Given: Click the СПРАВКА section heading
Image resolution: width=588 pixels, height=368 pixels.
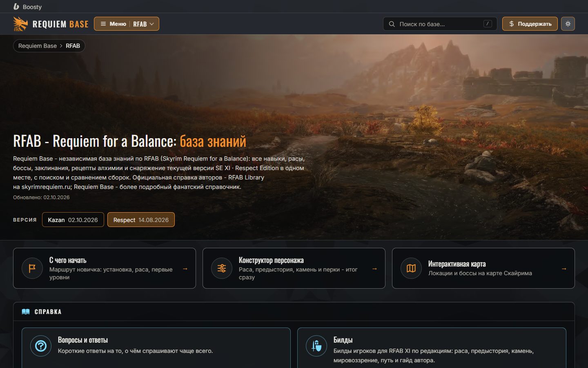Looking at the screenshot, I should [x=48, y=312].
